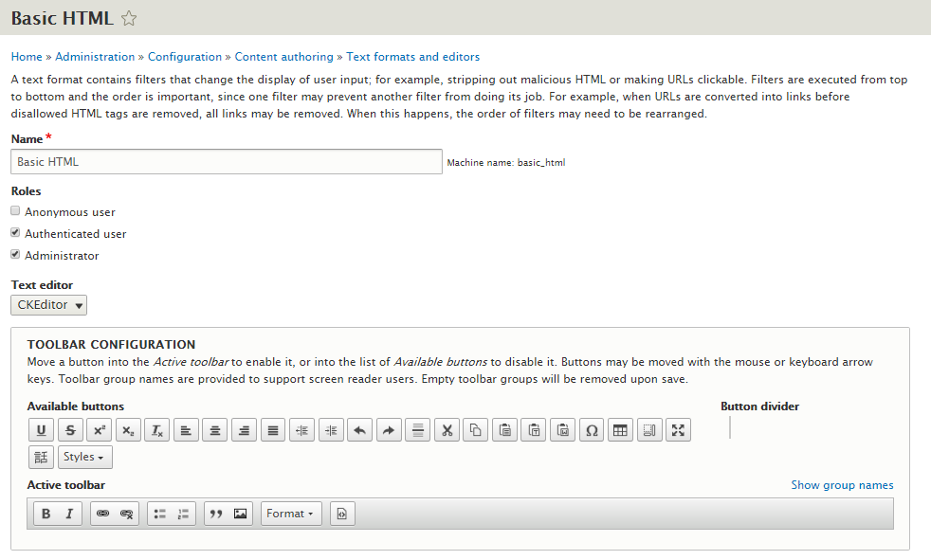The height and width of the screenshot is (560, 931).
Task: Click the Show group names link
Action: pyautogui.click(x=842, y=485)
